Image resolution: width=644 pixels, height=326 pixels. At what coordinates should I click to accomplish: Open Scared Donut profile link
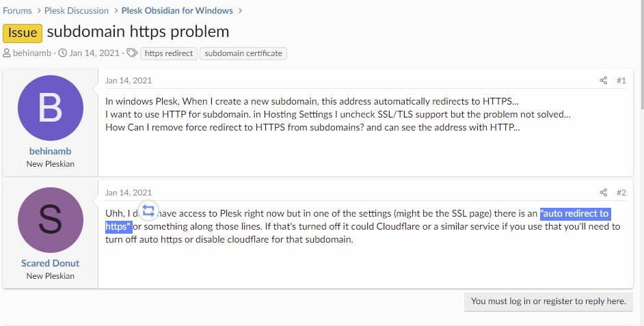point(50,263)
